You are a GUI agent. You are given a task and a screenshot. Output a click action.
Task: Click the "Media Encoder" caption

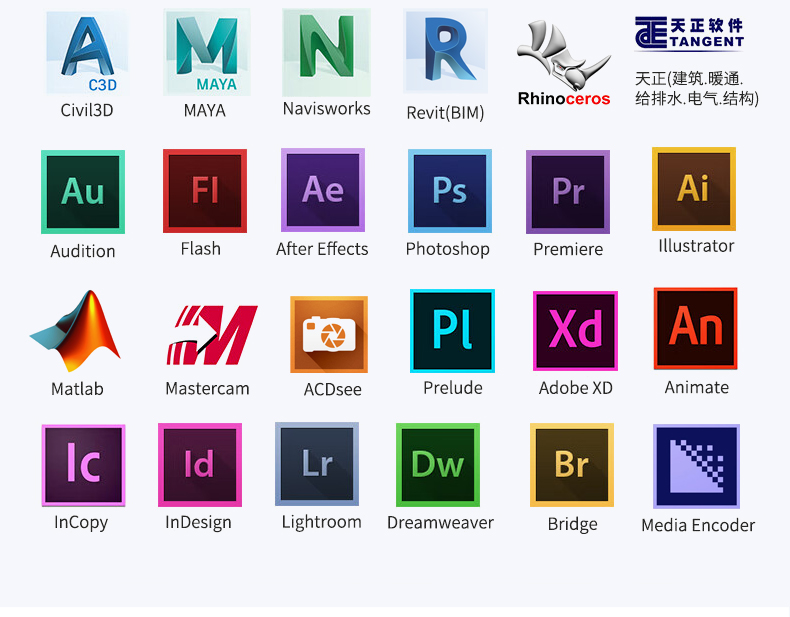698,526
